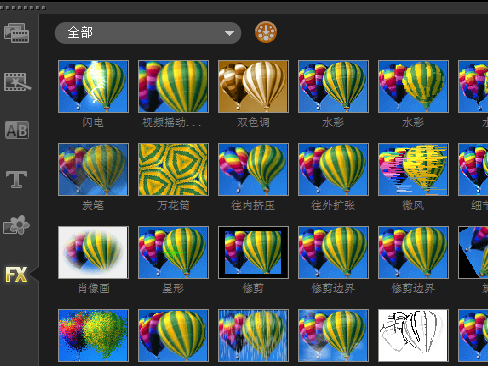Image resolution: width=488 pixels, height=366 pixels.
Task: Click the dropdown arrow beside 全部
Action: click(x=229, y=33)
